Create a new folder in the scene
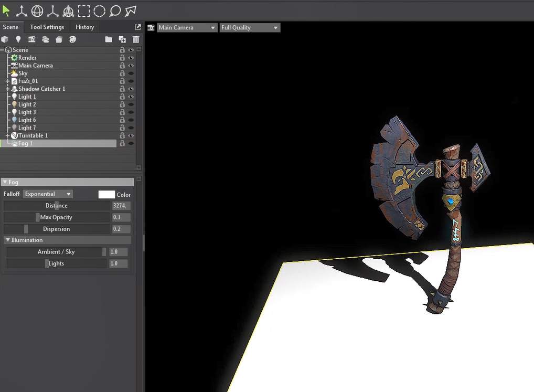The width and height of the screenshot is (534, 392). 109,39
